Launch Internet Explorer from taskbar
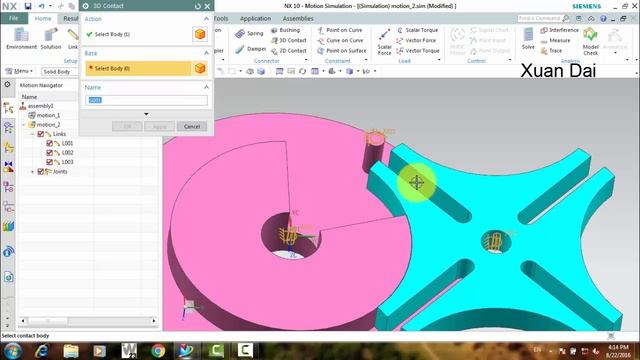The image size is (640, 360). [41, 351]
